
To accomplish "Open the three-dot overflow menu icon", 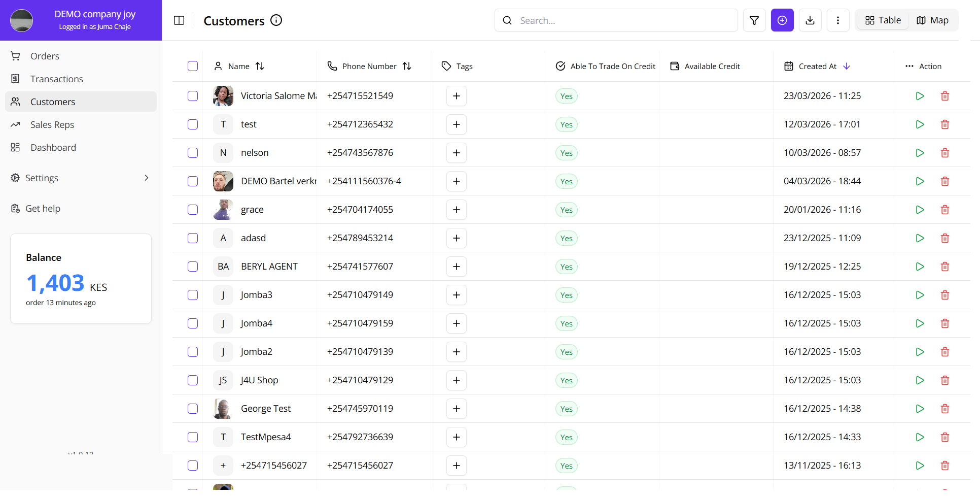I will [x=838, y=20].
